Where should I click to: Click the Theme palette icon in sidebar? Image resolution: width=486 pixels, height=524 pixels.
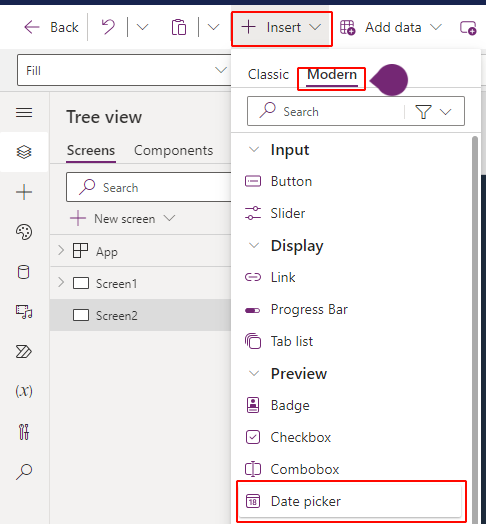(24, 232)
